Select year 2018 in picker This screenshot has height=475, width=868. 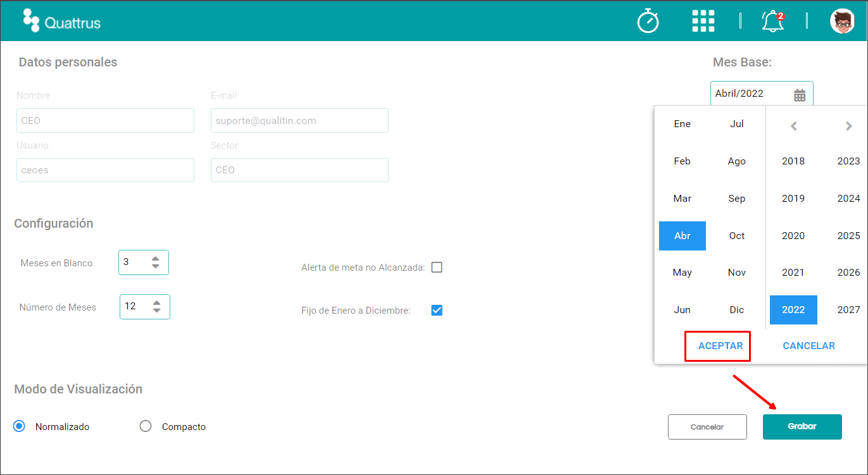(x=793, y=161)
